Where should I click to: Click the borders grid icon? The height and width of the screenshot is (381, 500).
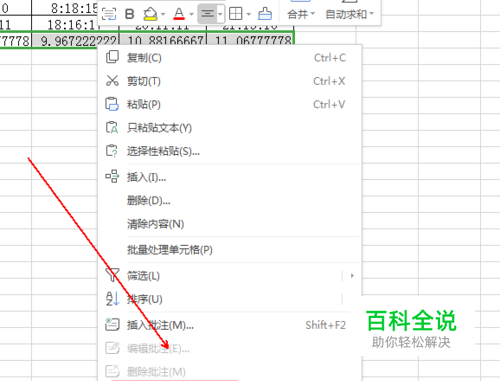pyautogui.click(x=236, y=14)
